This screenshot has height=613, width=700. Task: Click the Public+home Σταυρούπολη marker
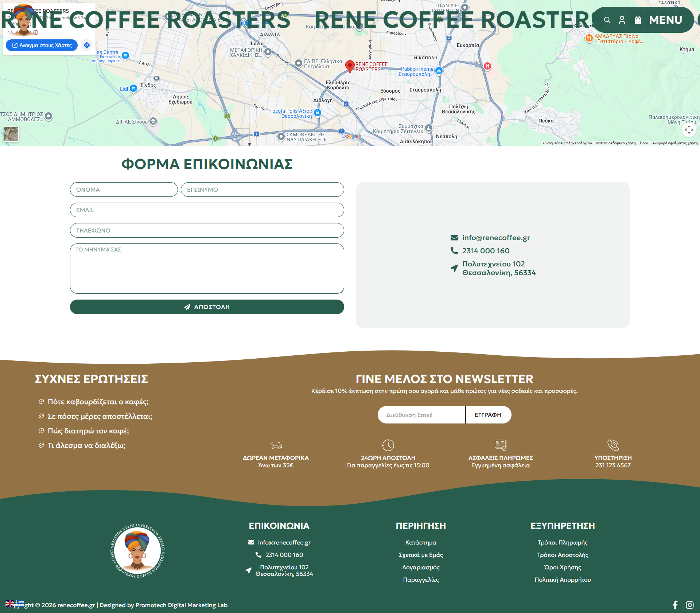(439, 71)
